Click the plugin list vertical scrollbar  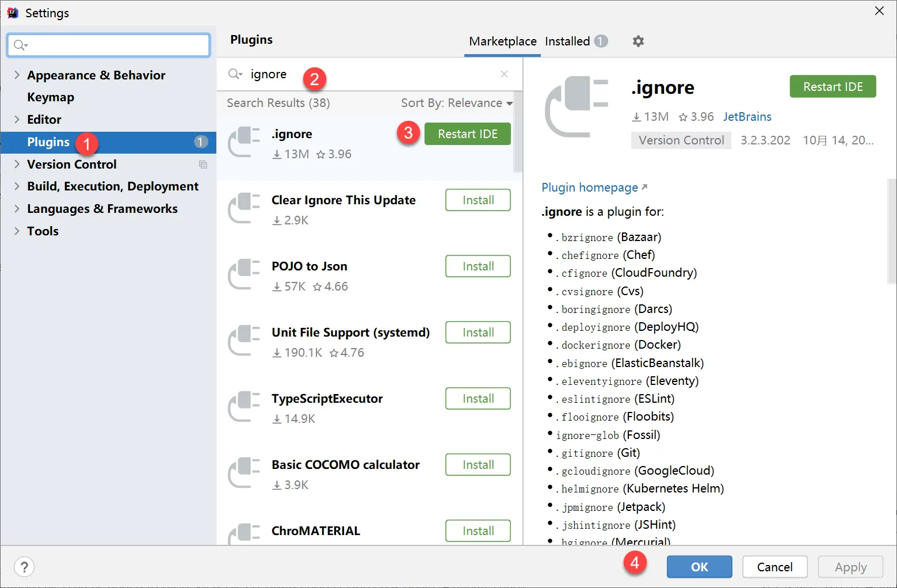pos(518,132)
